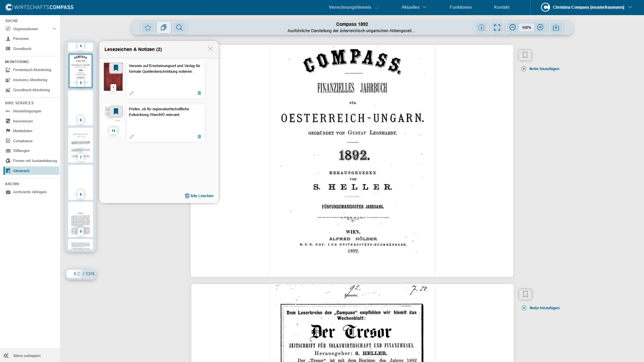Select page 9 thumbnail

(81, 219)
